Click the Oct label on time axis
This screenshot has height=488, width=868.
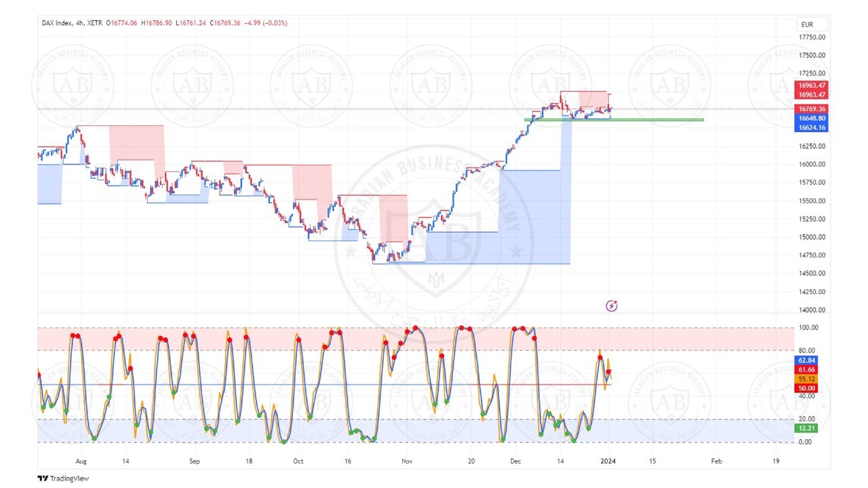pos(298,461)
